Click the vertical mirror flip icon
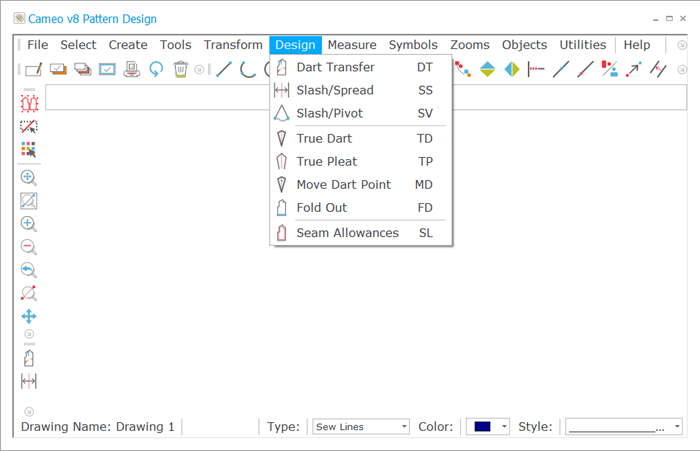This screenshot has height=451, width=700. coord(488,69)
